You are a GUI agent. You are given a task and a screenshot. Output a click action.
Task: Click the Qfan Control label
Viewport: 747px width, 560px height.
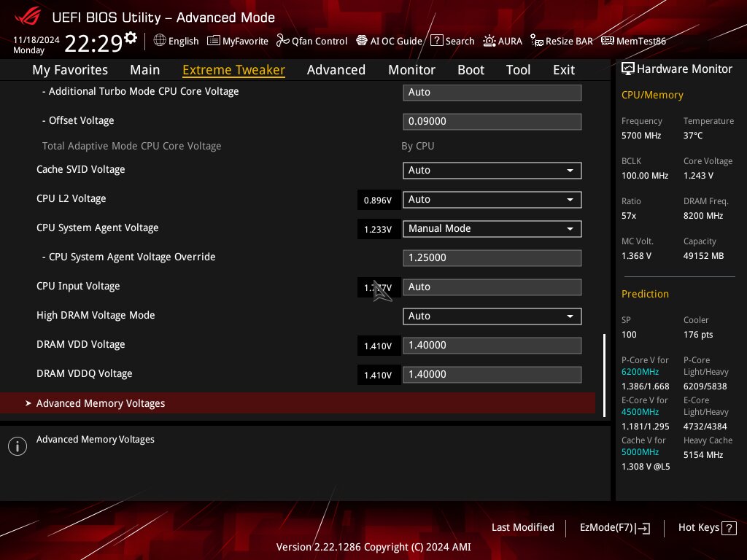[x=320, y=41]
